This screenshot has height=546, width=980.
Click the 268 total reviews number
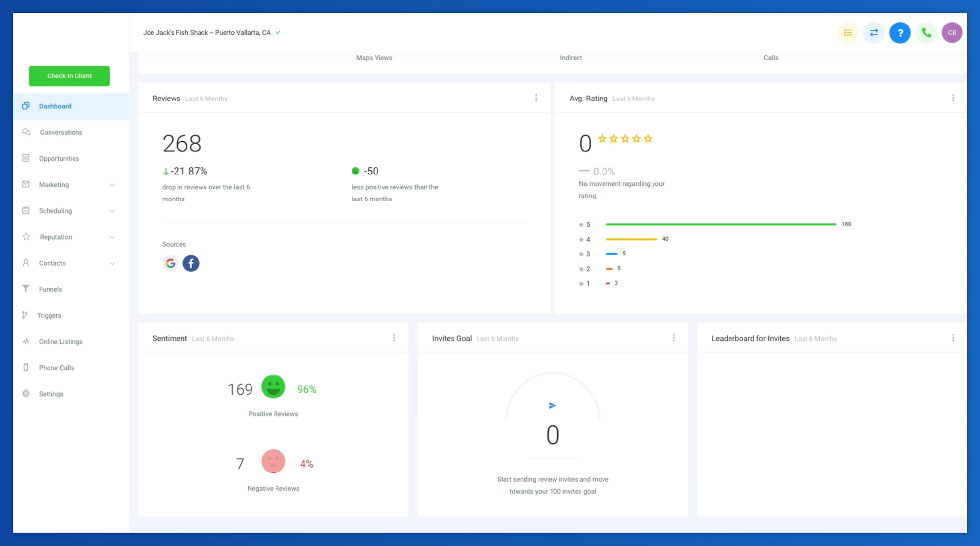coord(181,144)
